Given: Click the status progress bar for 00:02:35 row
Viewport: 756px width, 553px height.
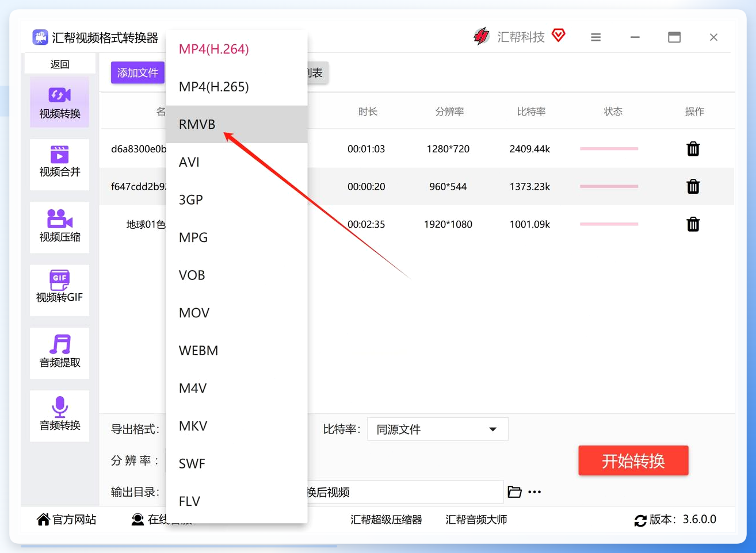Looking at the screenshot, I should click(609, 224).
